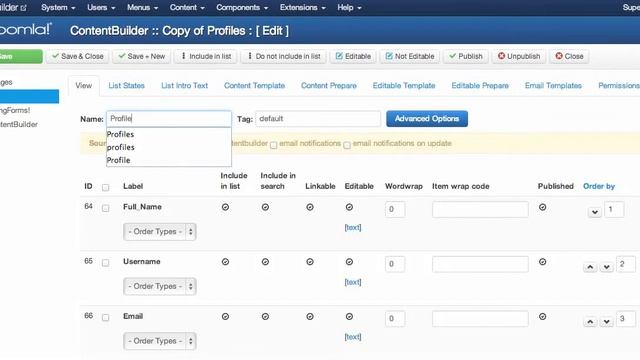Viewport: 640px width, 360px height.
Task: Click the Publish toolbar button
Action: pyautogui.click(x=466, y=56)
